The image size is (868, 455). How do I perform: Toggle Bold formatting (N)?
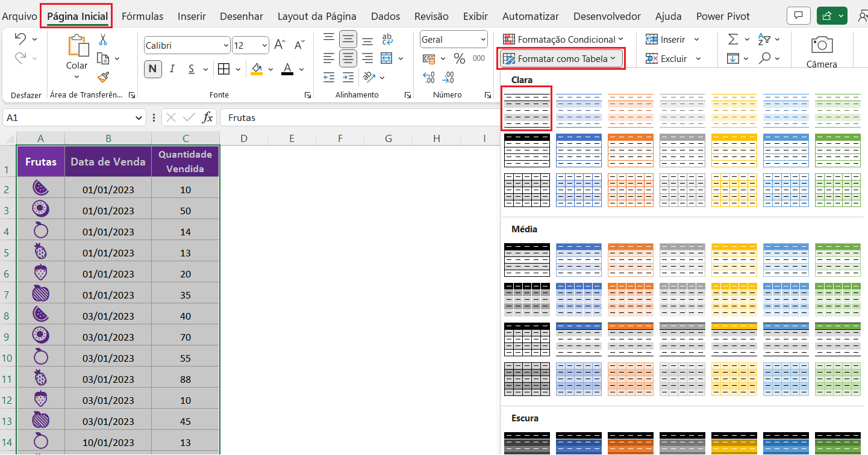[152, 69]
